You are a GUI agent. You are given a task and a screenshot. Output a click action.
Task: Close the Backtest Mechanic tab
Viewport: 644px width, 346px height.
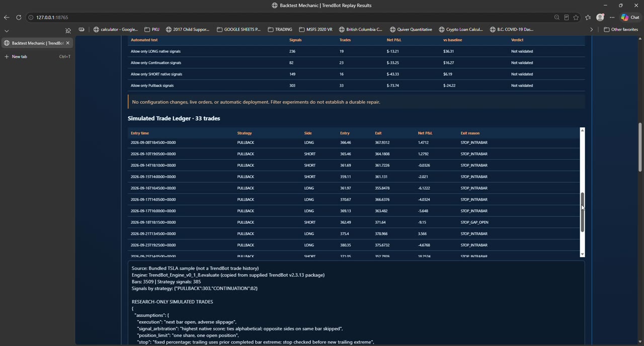68,43
